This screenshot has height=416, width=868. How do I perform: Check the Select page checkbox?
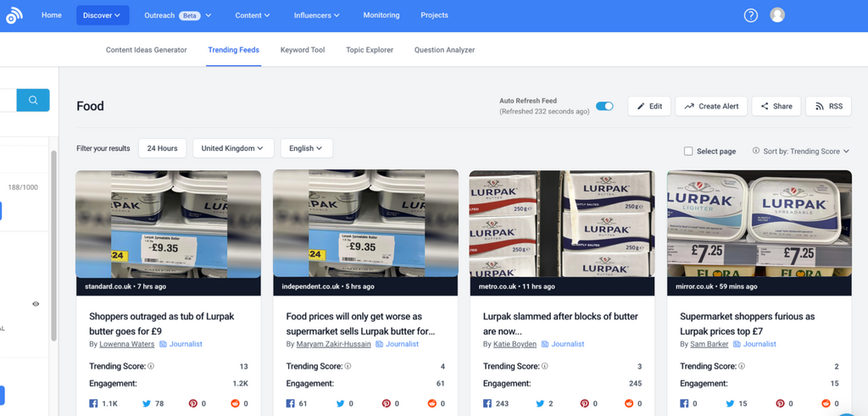[x=688, y=151]
